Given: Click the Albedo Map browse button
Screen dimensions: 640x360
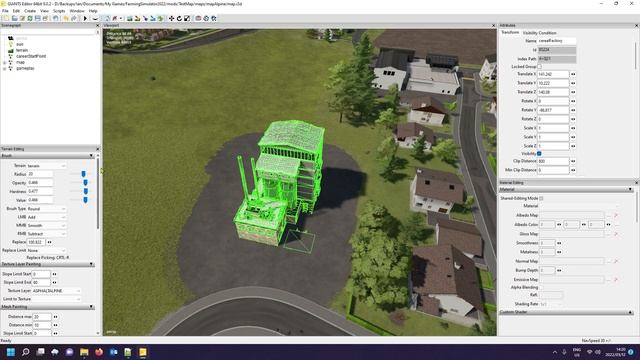Looking at the screenshot, I should [609, 215].
